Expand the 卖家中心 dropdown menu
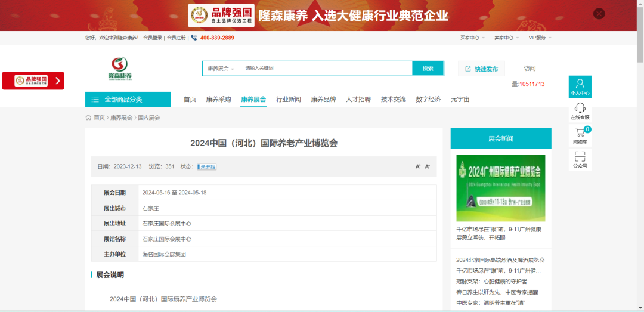Viewport: 644px width, 312px height. coord(506,38)
